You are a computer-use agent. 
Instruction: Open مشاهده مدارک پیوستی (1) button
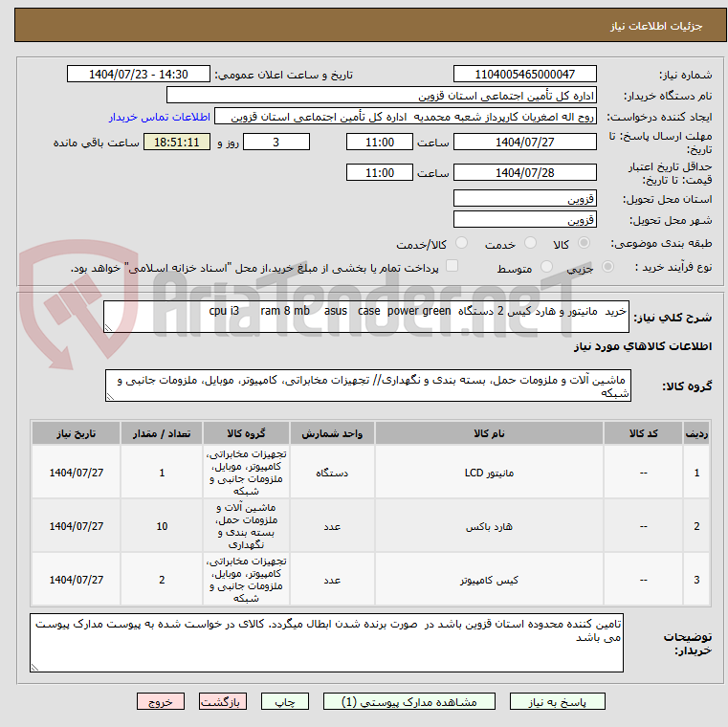click(x=409, y=701)
